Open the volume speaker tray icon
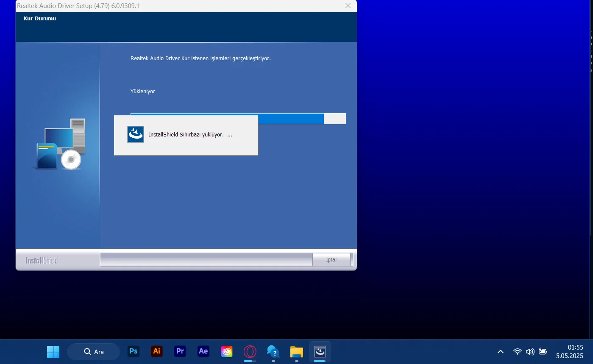The image size is (593, 364). coord(530,352)
